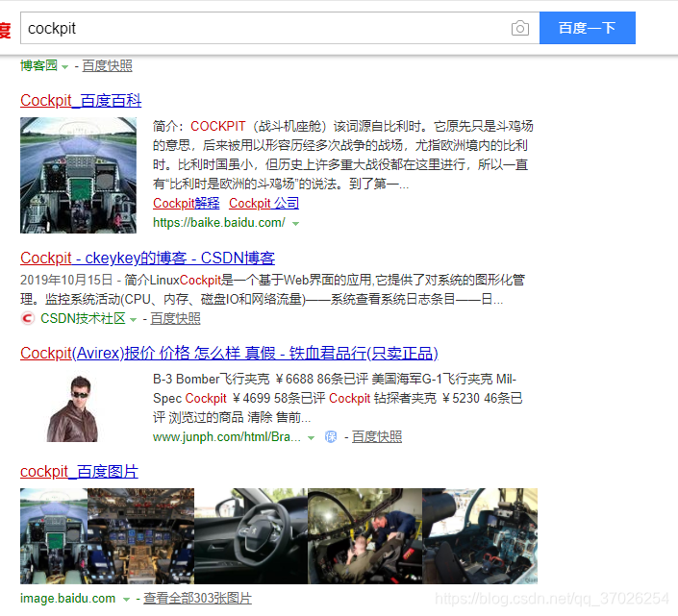Image resolution: width=678 pixels, height=616 pixels.
Task: Open the image.baidu.com source link
Action: pos(68,599)
